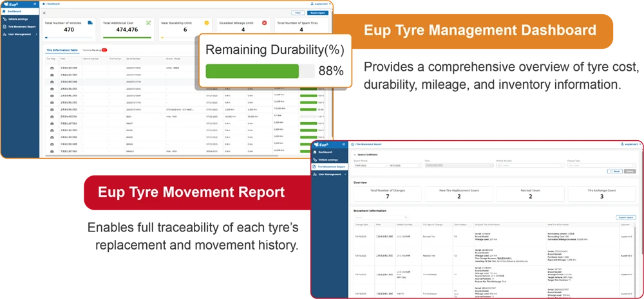
Task: Collapse the sidebar in Tire Movement Report window
Action: tap(344, 145)
